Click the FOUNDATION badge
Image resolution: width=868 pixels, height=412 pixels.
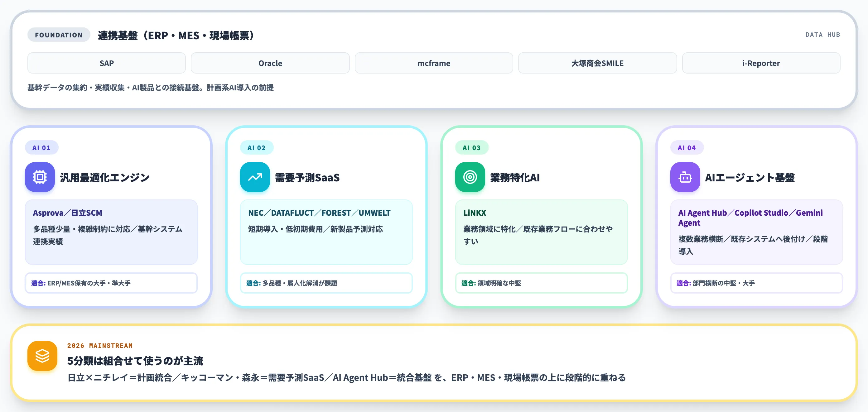tap(59, 35)
